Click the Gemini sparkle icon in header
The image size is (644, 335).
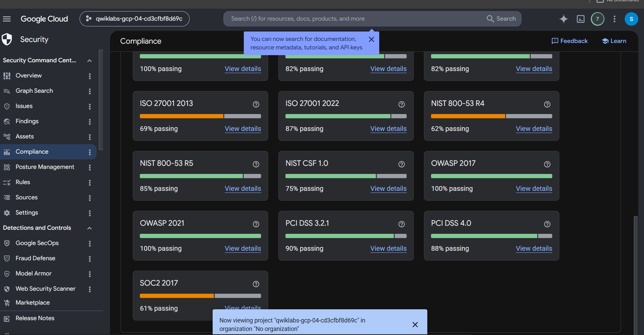pos(563,19)
